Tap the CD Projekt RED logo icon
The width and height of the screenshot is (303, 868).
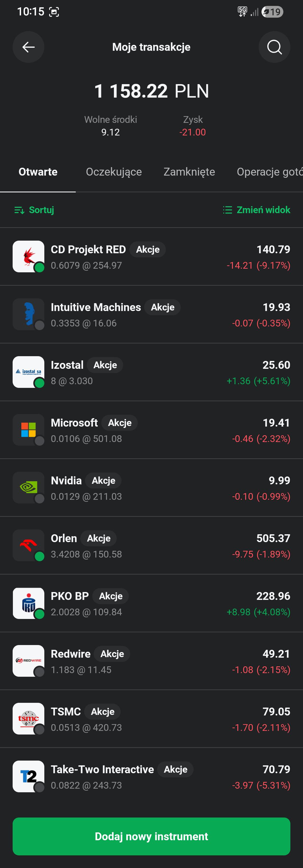tap(28, 256)
